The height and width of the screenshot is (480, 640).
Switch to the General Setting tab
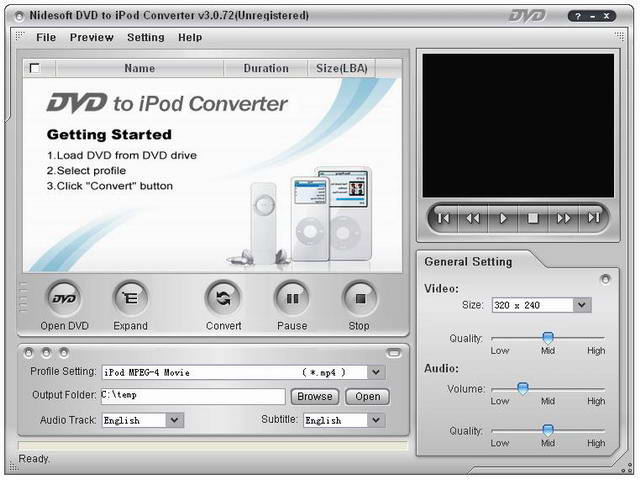(468, 262)
